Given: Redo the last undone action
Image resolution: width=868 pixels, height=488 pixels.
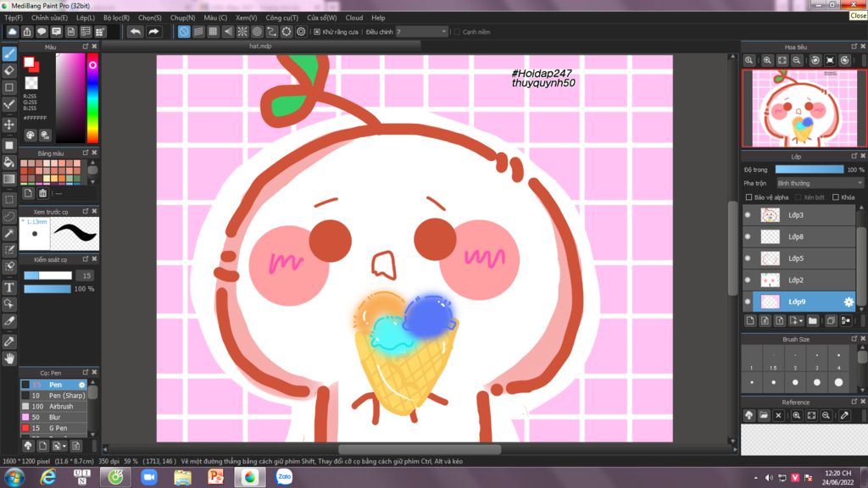Looking at the screenshot, I should pos(153,32).
